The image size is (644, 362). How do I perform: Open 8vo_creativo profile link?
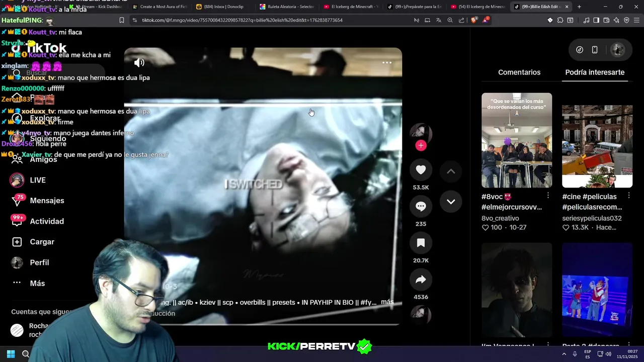pyautogui.click(x=500, y=218)
